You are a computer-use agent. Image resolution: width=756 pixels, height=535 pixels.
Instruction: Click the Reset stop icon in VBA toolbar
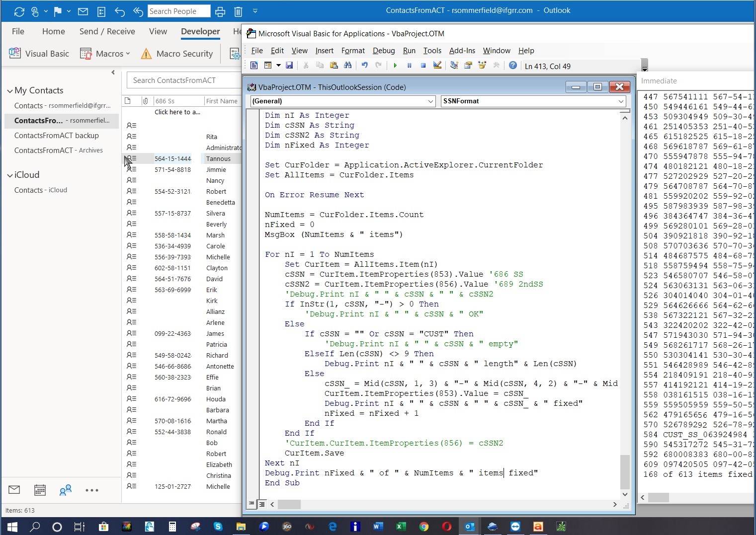(423, 65)
